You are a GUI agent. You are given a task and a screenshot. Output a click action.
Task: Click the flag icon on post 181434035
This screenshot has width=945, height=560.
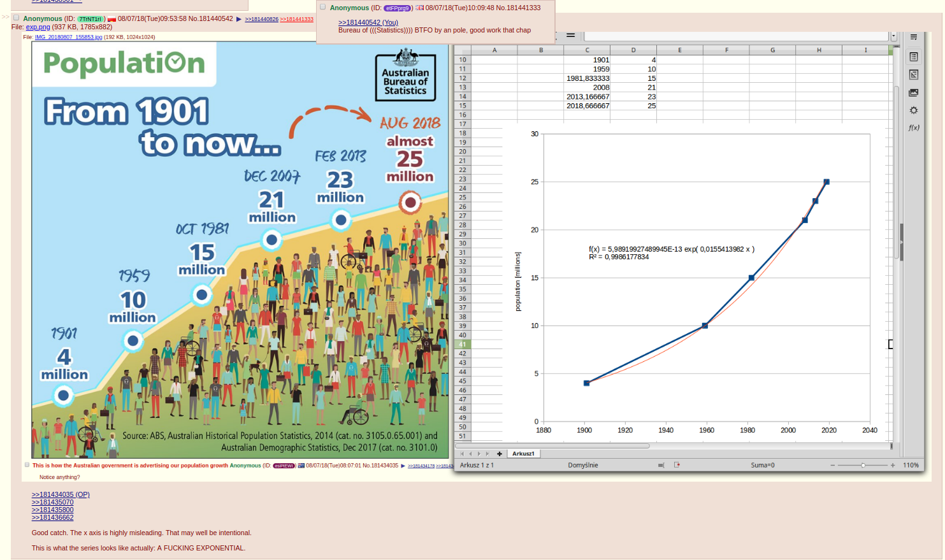301,466
